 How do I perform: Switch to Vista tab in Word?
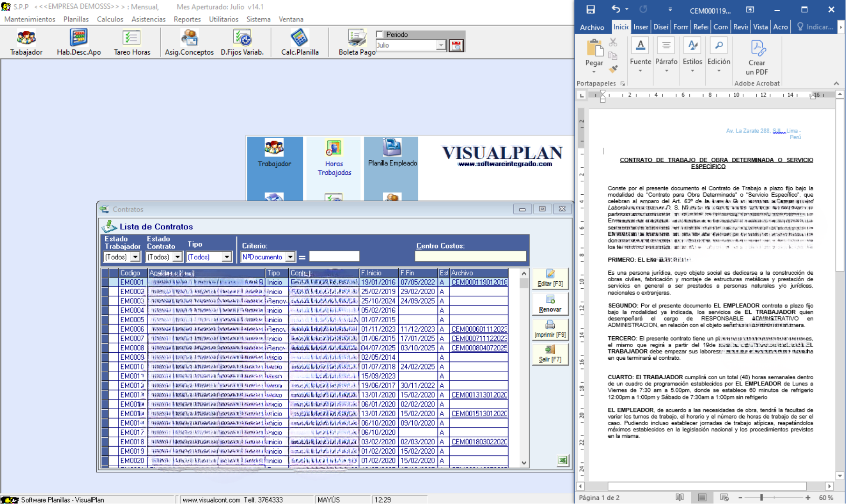760,27
